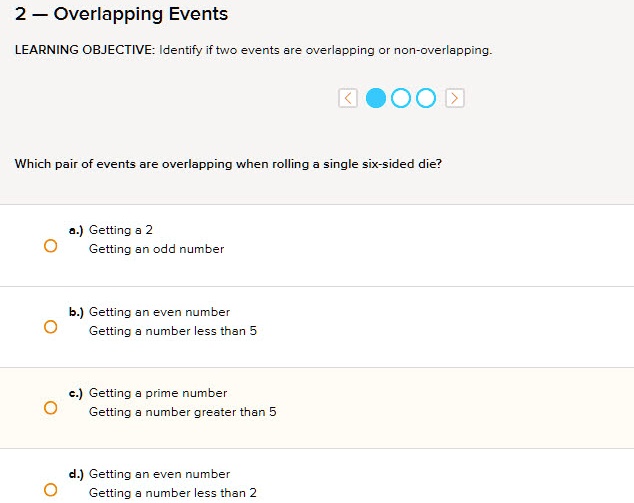Screen dimensions: 634x503
Task: Click "Getting a number less than 2"
Action: pos(172,493)
